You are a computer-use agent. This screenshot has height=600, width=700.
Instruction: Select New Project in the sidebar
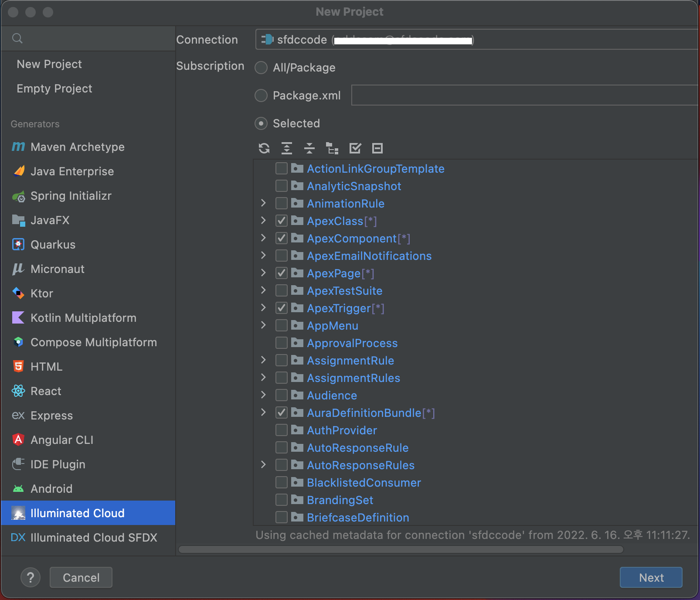click(49, 64)
